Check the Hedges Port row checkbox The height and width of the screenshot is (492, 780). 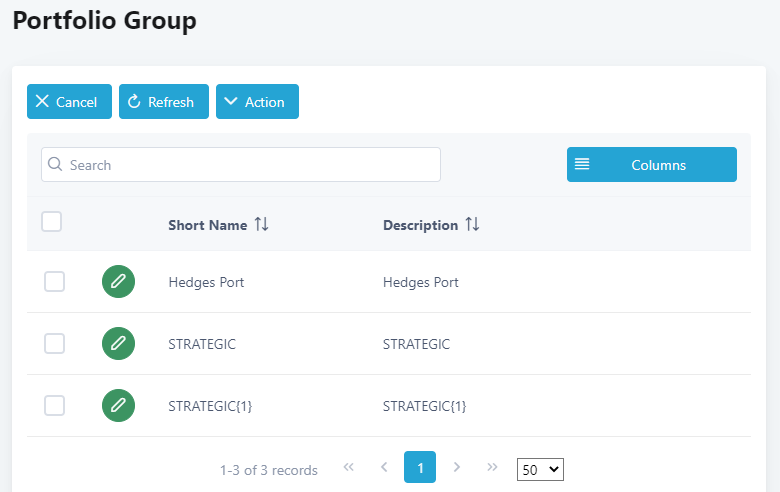[x=55, y=282]
